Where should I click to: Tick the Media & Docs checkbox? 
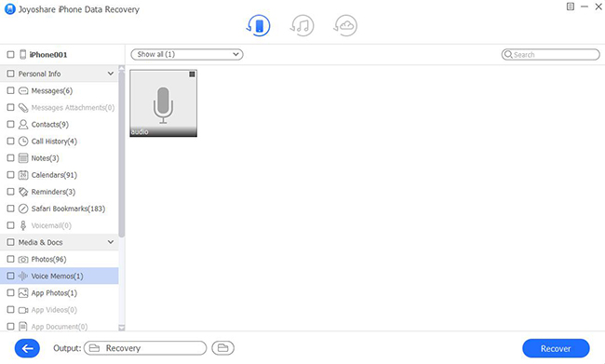11,242
